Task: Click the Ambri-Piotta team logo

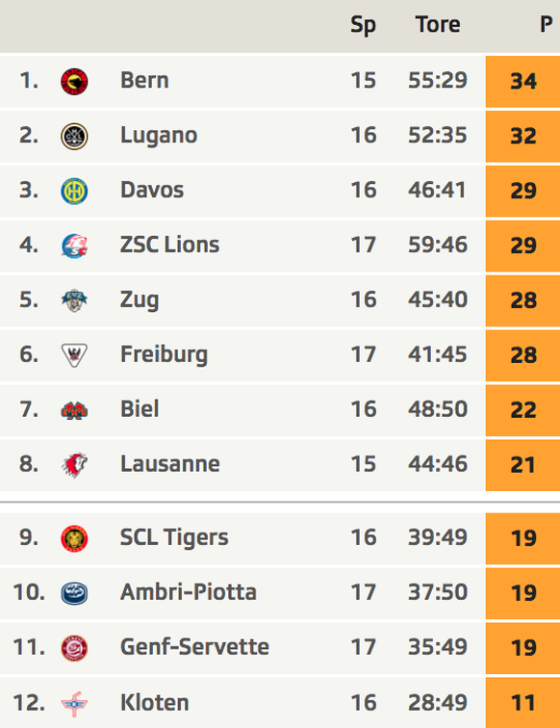Action: tap(74, 593)
